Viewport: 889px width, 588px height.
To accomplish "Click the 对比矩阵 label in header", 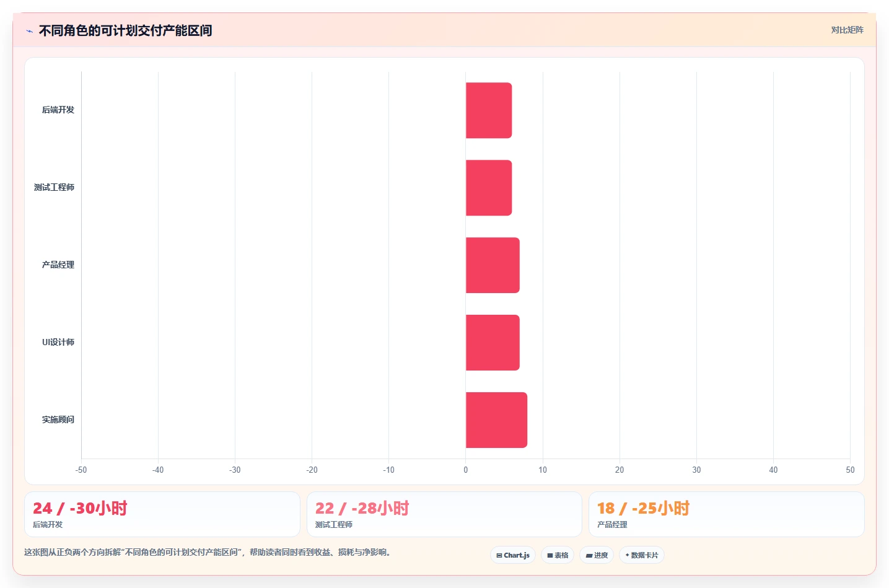I will tap(847, 30).
